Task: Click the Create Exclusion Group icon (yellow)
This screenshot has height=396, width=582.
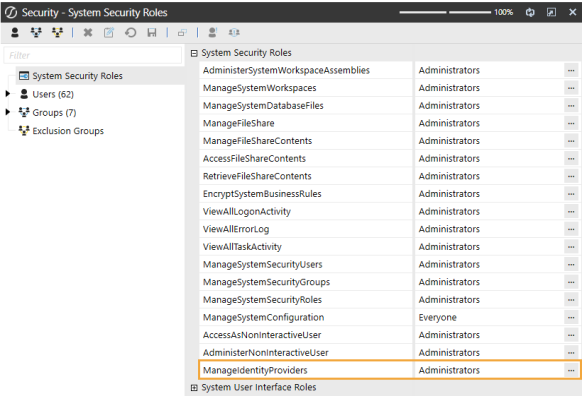Action: click(x=57, y=33)
